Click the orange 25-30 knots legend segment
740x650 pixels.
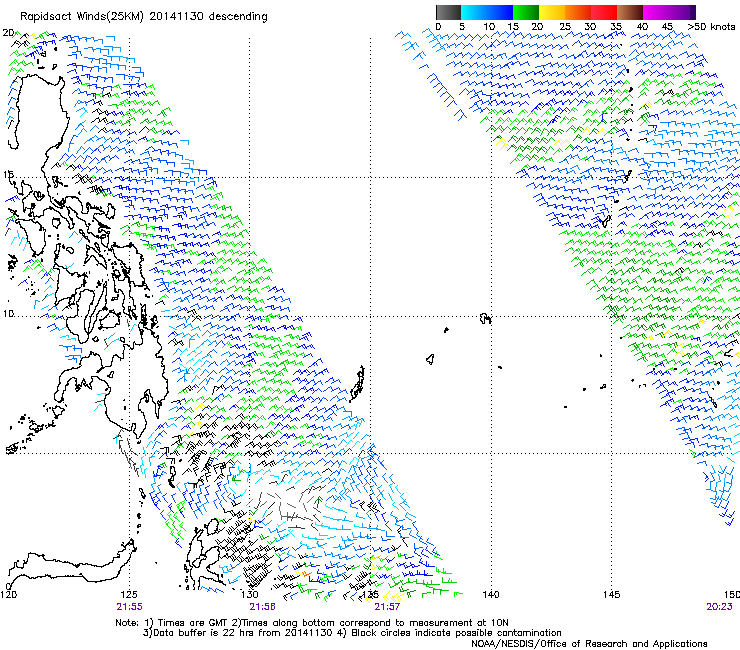[578, 12]
